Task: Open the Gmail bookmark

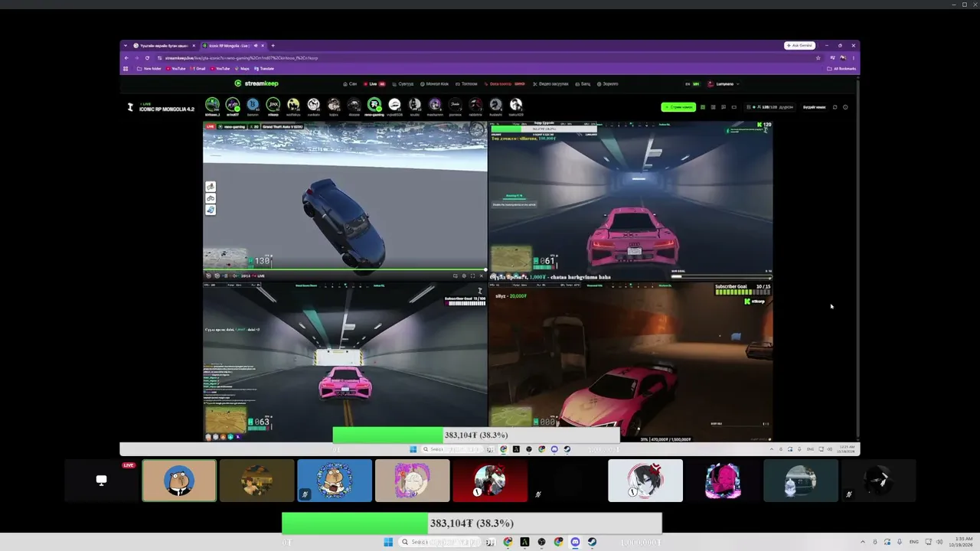Action: tap(201, 69)
